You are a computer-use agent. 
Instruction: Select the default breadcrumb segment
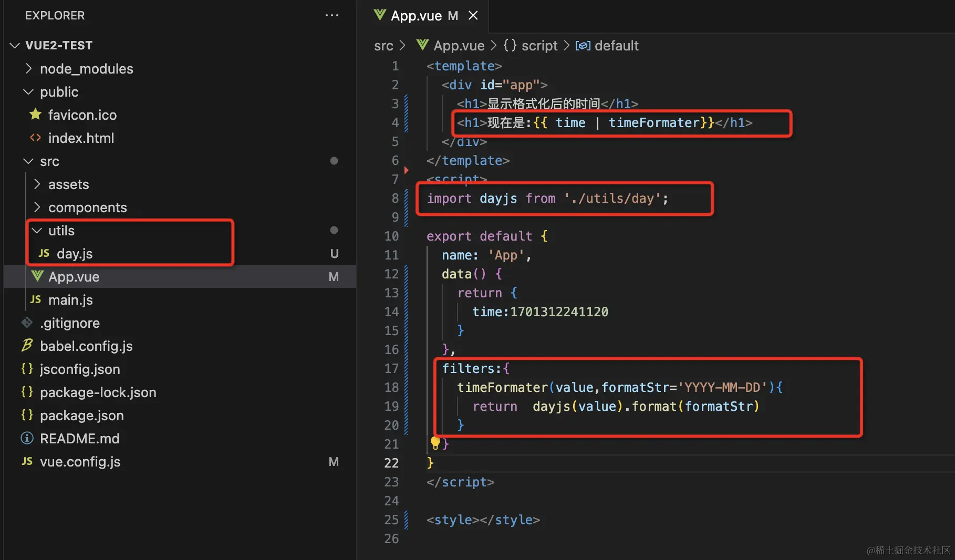[617, 46]
